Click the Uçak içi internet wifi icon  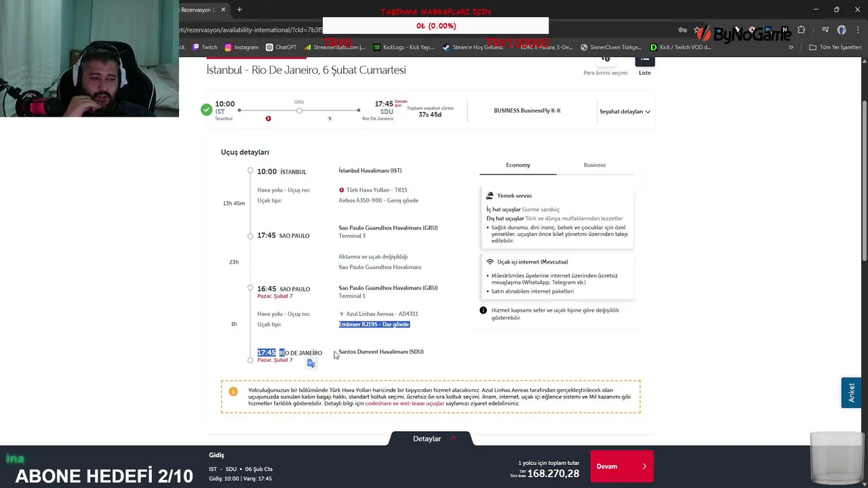(x=490, y=262)
